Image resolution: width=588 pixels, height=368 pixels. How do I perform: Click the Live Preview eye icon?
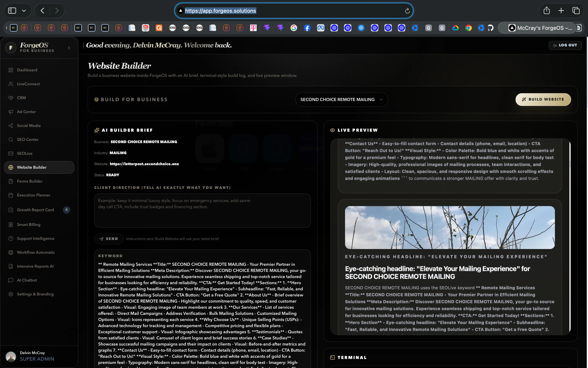pyautogui.click(x=332, y=130)
